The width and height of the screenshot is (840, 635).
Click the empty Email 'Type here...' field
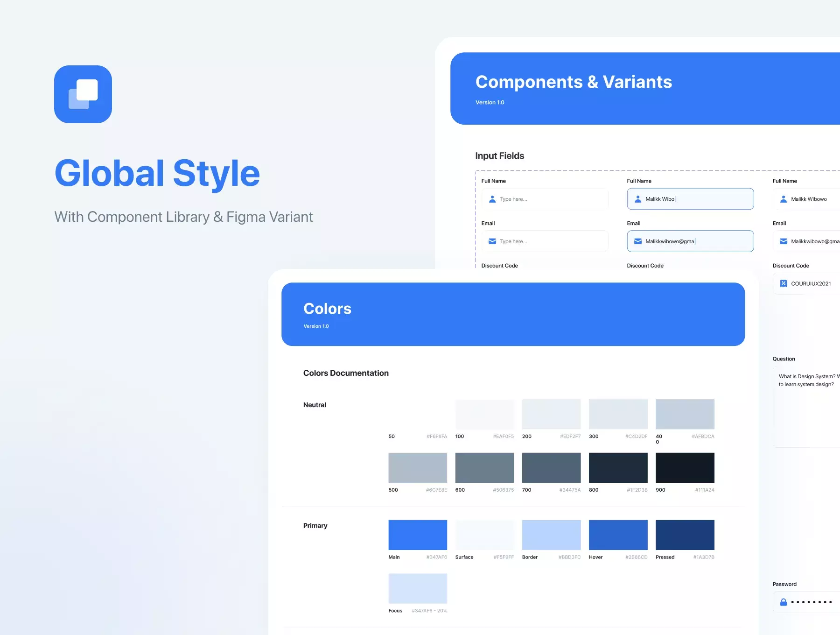tap(545, 241)
